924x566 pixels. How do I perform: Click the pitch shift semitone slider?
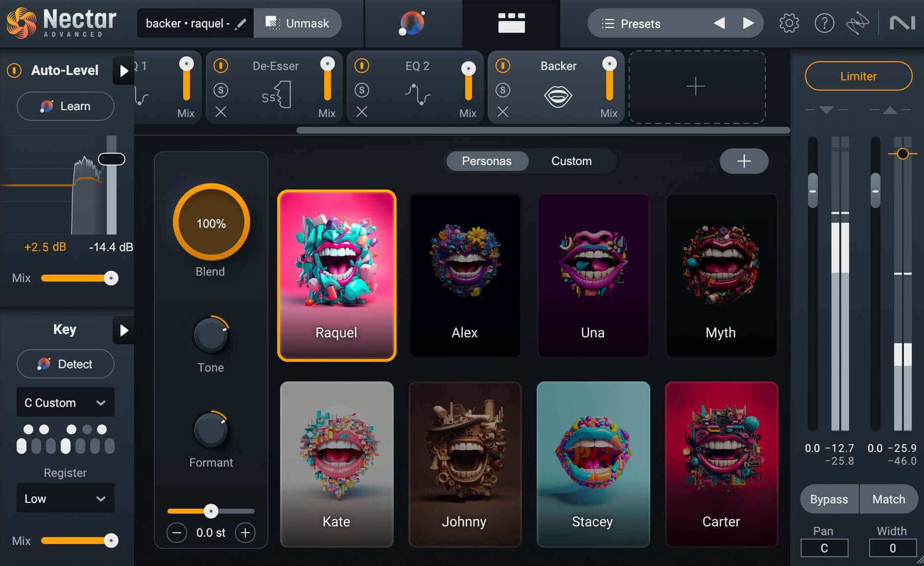[211, 511]
